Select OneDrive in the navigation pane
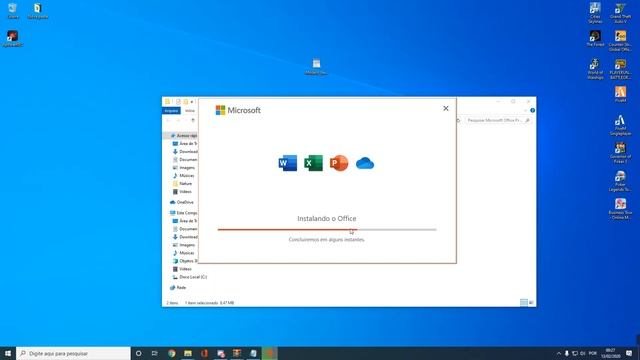This screenshot has width=640, height=360. (182, 202)
